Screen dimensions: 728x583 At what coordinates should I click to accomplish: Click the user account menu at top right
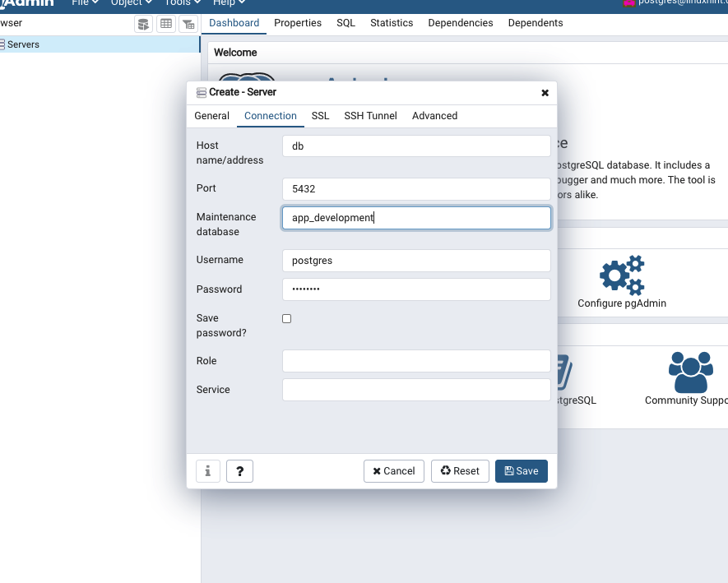click(675, 2)
